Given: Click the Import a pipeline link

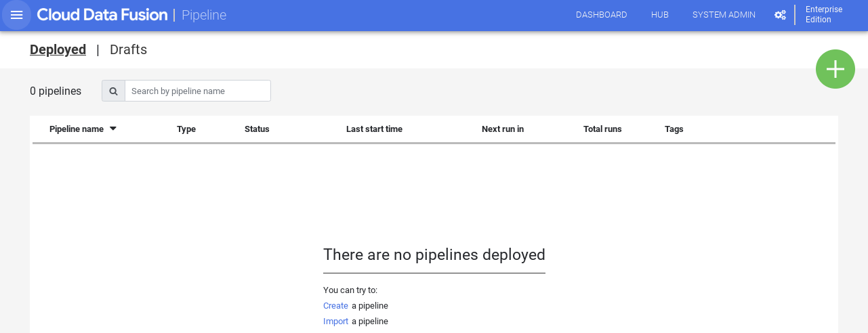Looking at the screenshot, I should (335, 321).
